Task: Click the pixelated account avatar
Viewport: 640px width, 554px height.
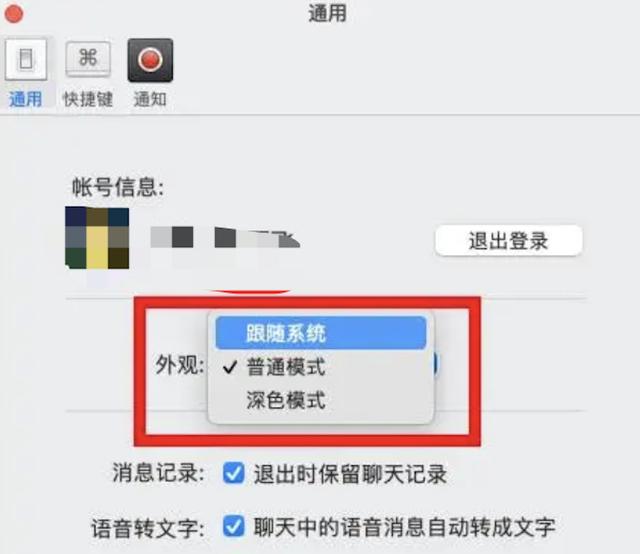Action: tap(97, 238)
